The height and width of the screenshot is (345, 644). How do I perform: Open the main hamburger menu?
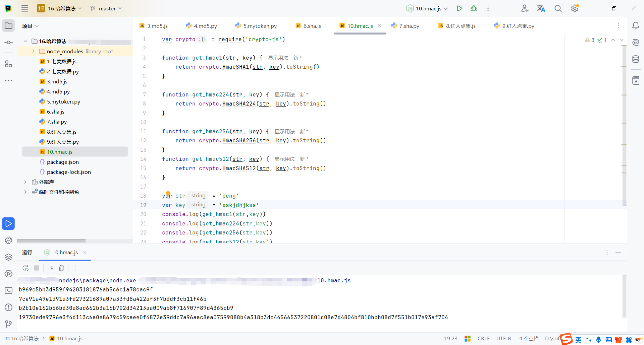pyautogui.click(x=25, y=8)
